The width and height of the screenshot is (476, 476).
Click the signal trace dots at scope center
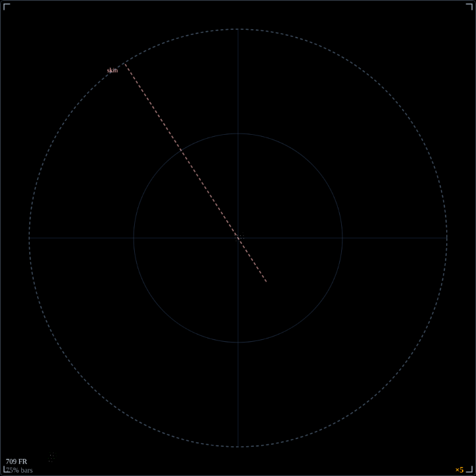coord(239,237)
